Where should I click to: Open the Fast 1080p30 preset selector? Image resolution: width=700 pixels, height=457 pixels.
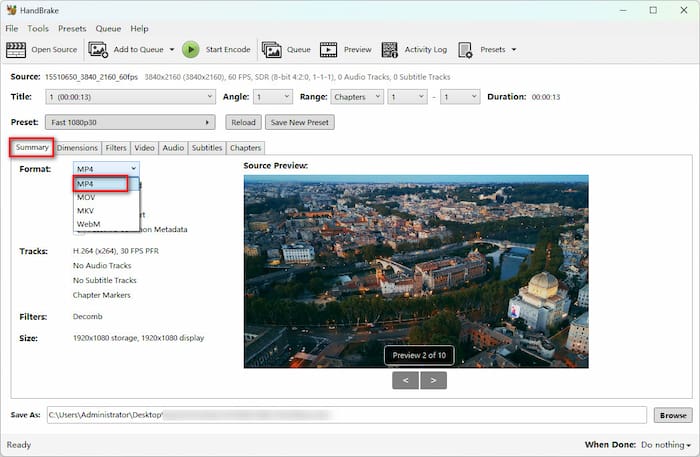pyautogui.click(x=130, y=122)
